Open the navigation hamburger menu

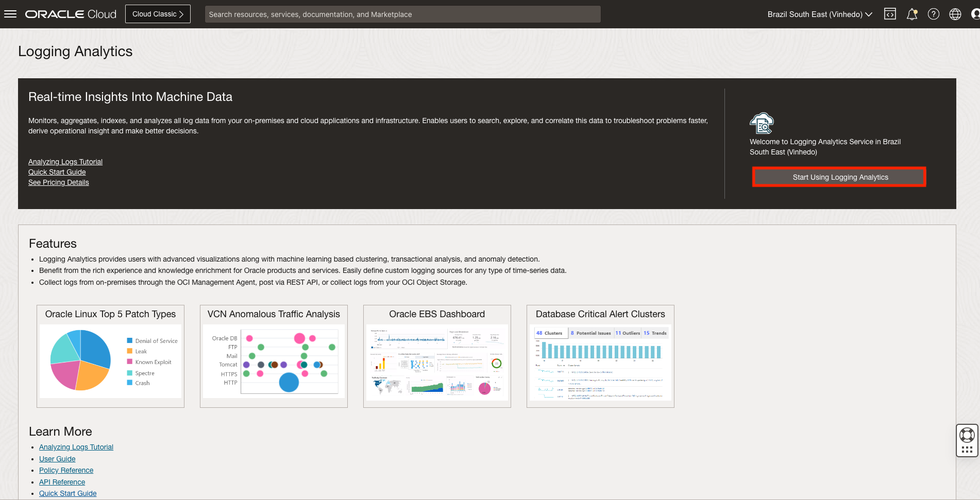click(x=10, y=13)
